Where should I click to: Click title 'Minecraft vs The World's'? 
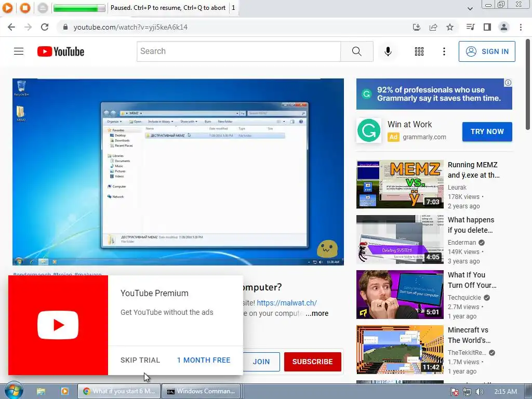point(469,335)
